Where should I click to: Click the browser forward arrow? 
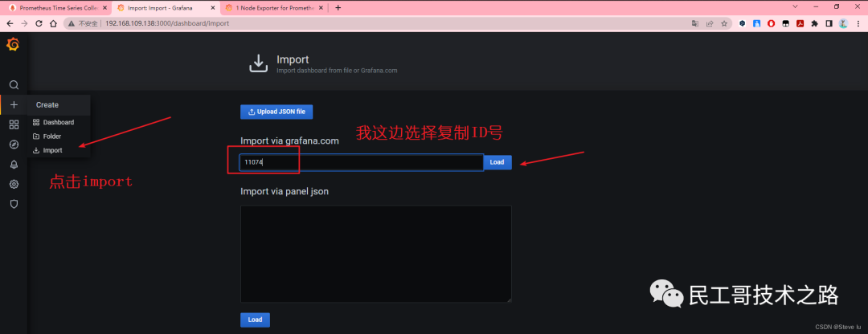(x=24, y=24)
